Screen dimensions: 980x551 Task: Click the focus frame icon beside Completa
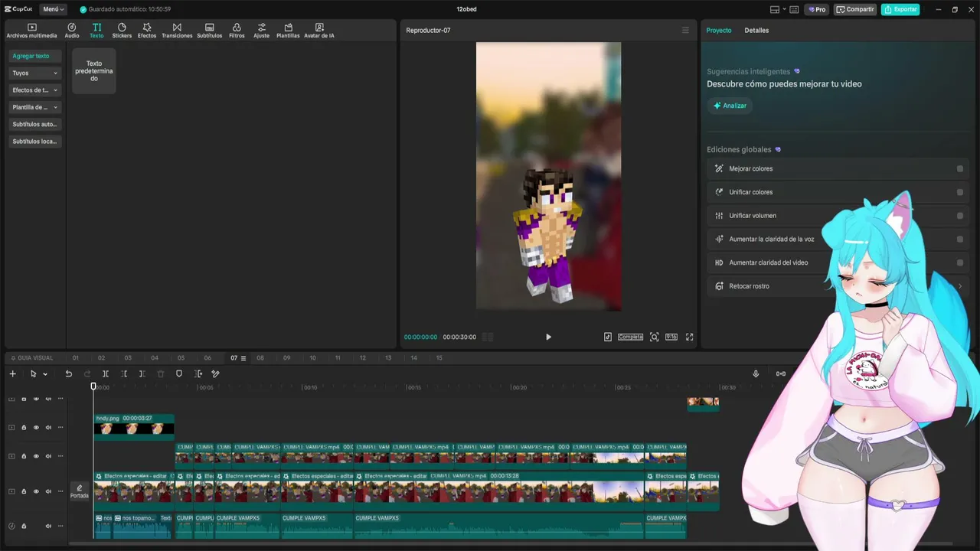(654, 337)
